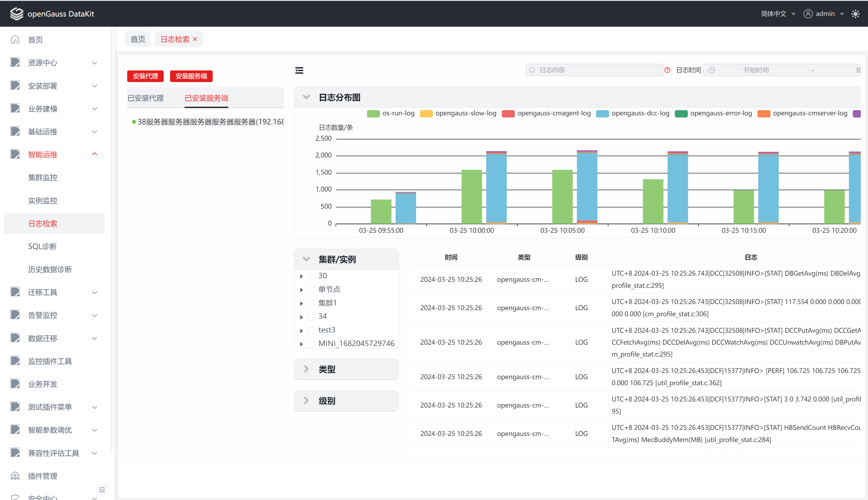Click the theme toggle sun icon
Viewport: 868px width, 500px height.
[855, 14]
